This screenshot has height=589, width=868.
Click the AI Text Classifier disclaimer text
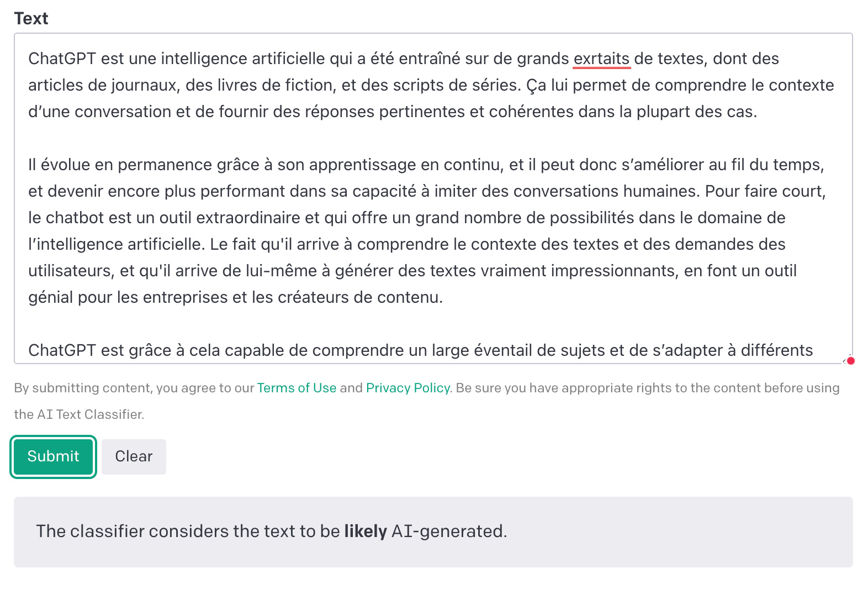point(427,401)
